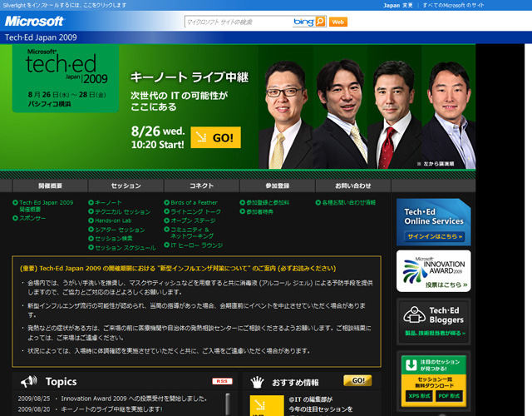Open コミュニティ & ネットワーキング link

point(192,233)
